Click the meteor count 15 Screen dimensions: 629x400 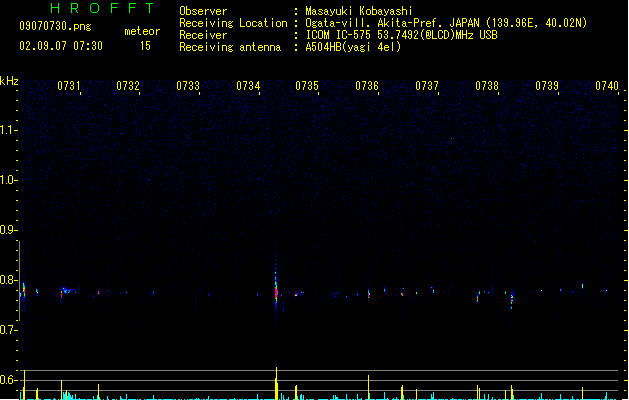145,46
